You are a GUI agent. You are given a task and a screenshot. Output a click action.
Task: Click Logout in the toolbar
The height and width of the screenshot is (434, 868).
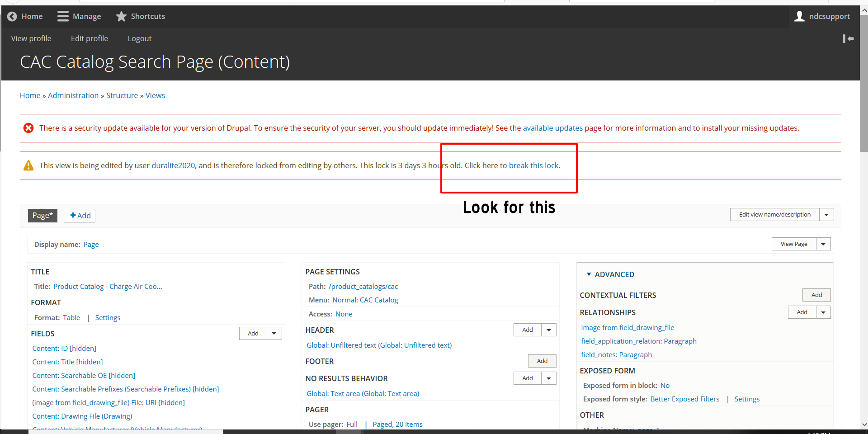click(x=139, y=39)
